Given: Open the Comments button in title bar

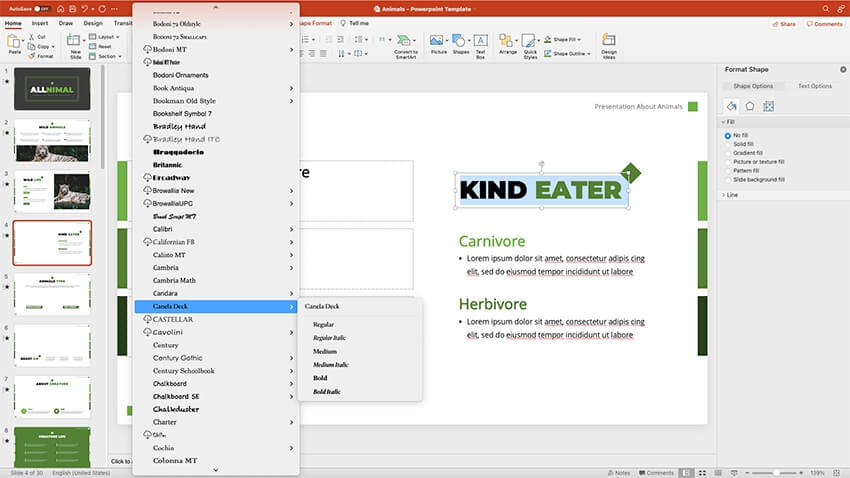Looking at the screenshot, I should pos(822,23).
